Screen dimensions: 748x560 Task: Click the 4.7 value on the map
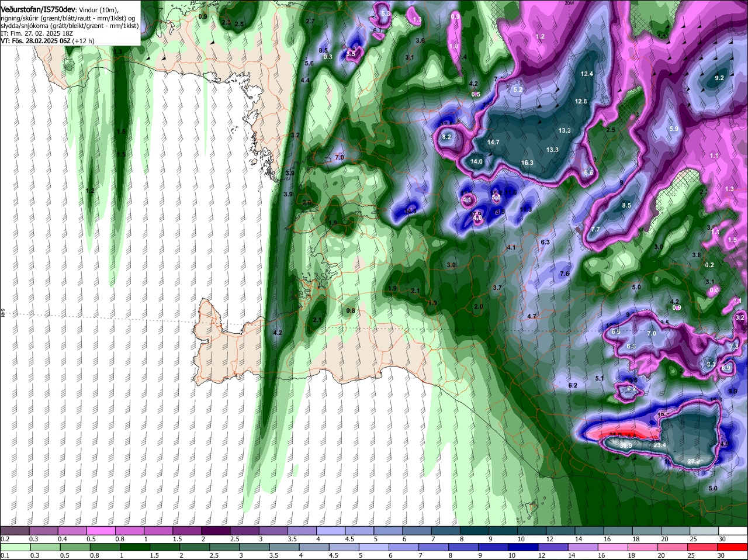532,316
